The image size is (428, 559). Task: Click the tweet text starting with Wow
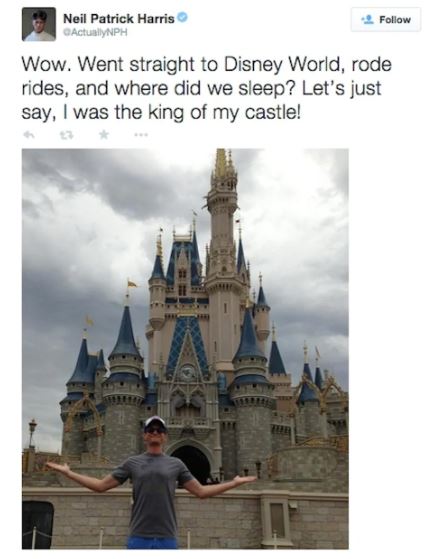point(207,88)
